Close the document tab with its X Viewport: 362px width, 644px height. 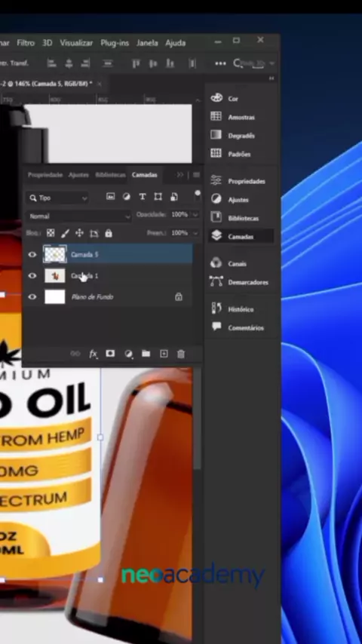click(x=100, y=84)
